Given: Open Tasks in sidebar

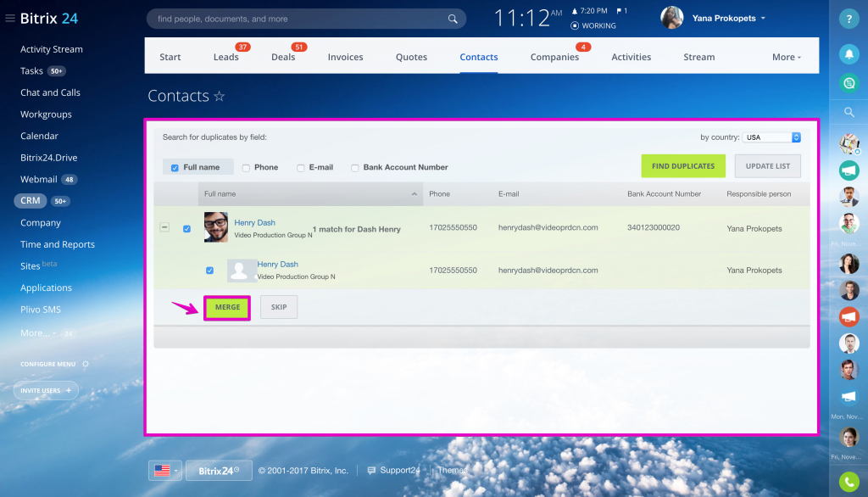Looking at the screenshot, I should [31, 71].
